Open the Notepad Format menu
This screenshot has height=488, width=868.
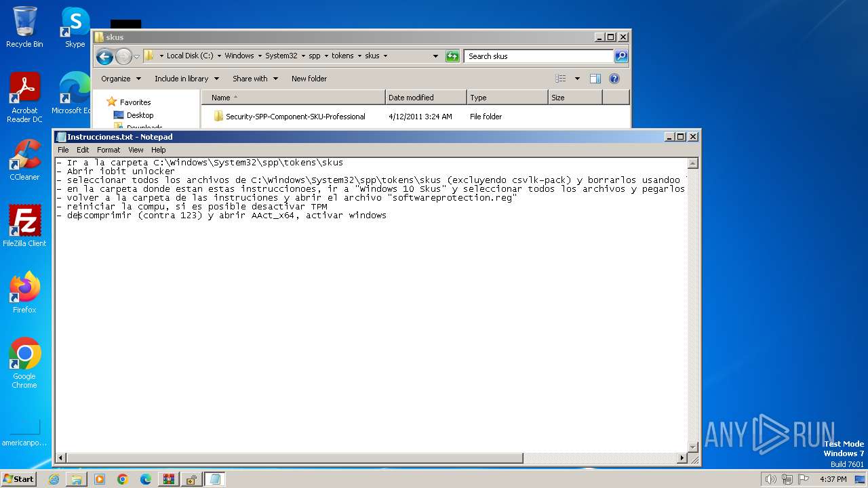coord(108,150)
